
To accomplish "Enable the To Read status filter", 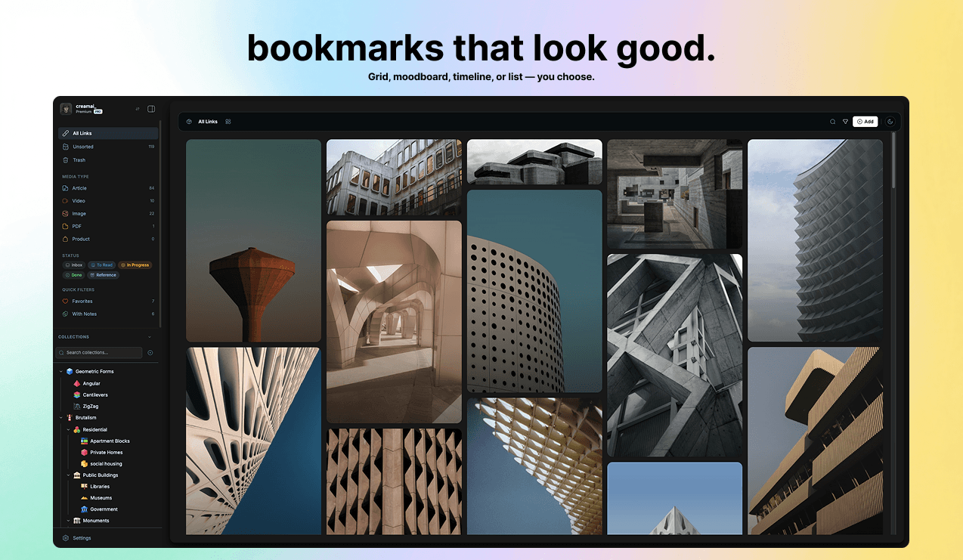I will (102, 265).
